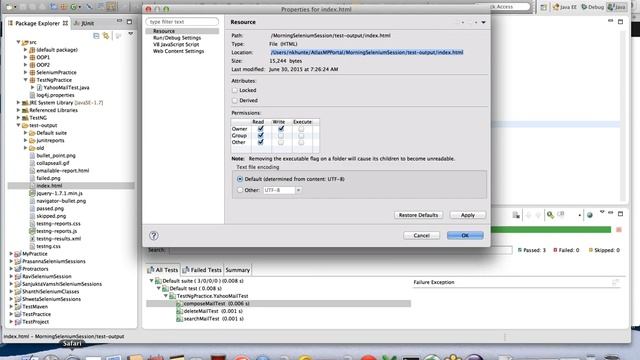Click the highlighted Location path text

tap(367, 52)
